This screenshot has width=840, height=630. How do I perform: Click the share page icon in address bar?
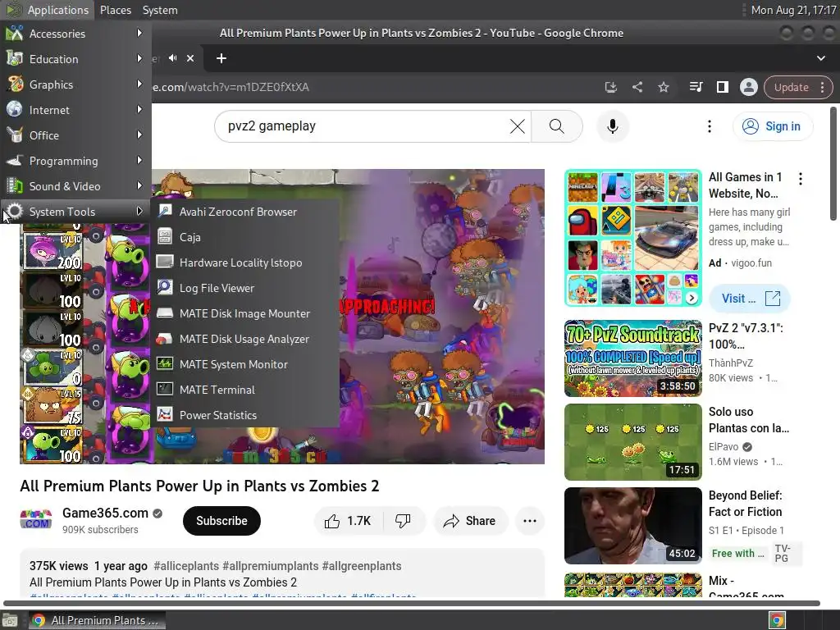[637, 87]
